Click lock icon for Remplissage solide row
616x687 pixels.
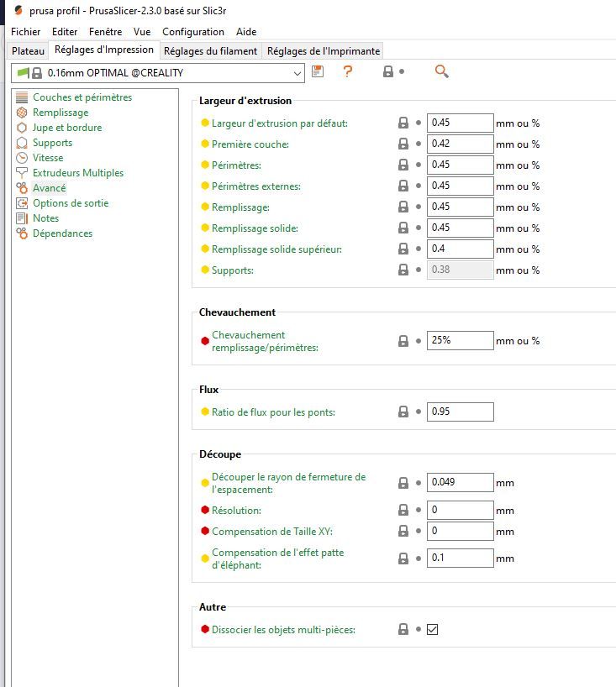point(403,228)
